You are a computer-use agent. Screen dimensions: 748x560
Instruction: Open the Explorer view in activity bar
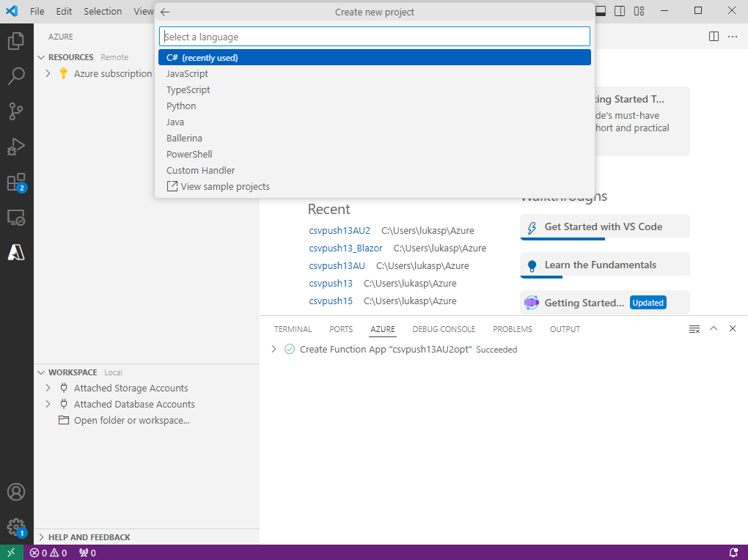pyautogui.click(x=16, y=41)
